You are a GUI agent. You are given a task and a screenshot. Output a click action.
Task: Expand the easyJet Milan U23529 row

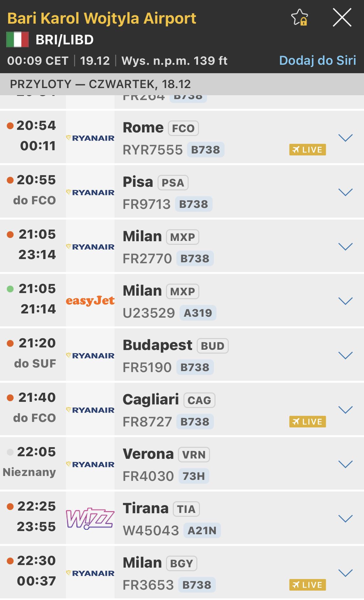(x=345, y=301)
